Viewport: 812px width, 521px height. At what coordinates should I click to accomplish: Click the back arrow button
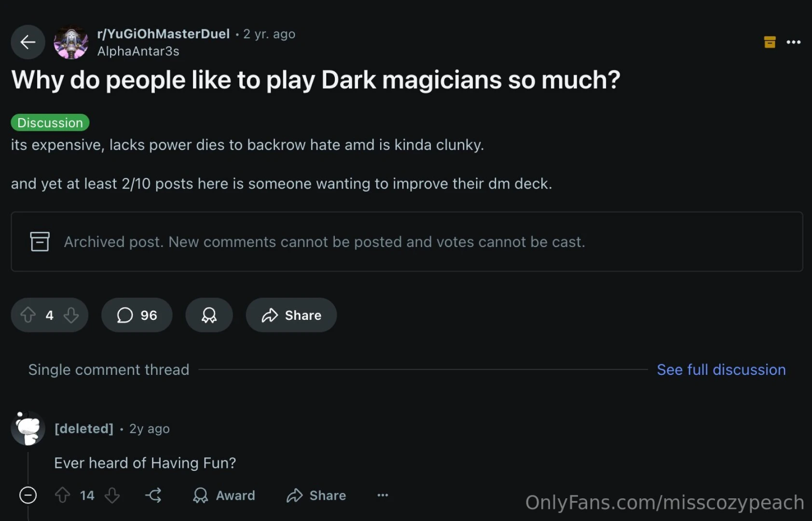pos(28,42)
